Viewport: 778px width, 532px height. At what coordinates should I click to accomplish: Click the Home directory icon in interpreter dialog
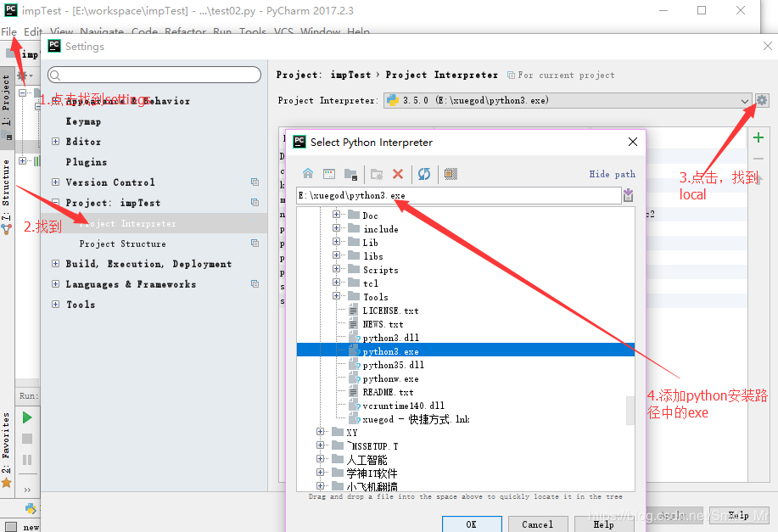(x=308, y=174)
